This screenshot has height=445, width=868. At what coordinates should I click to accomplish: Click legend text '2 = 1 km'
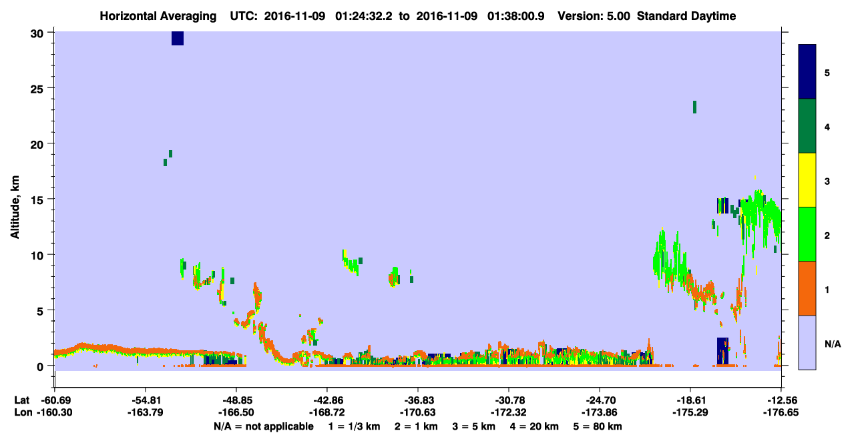(416, 426)
